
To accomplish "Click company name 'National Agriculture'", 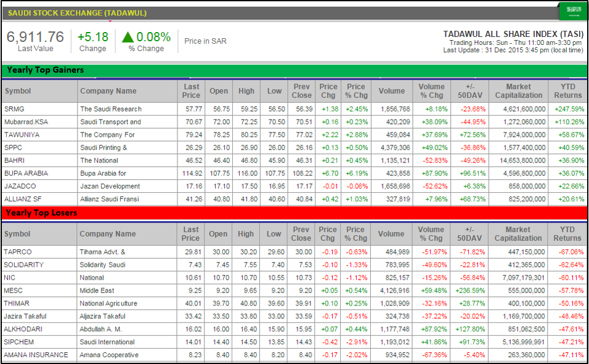I will 108,304.
